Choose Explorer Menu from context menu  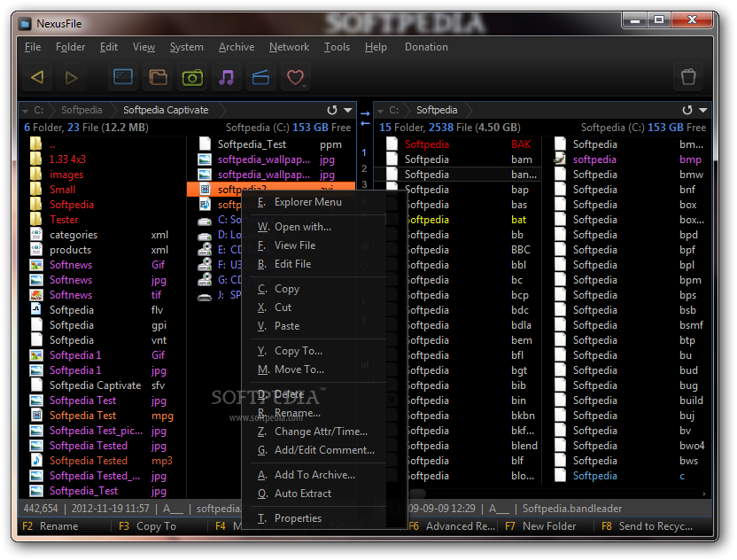314,202
